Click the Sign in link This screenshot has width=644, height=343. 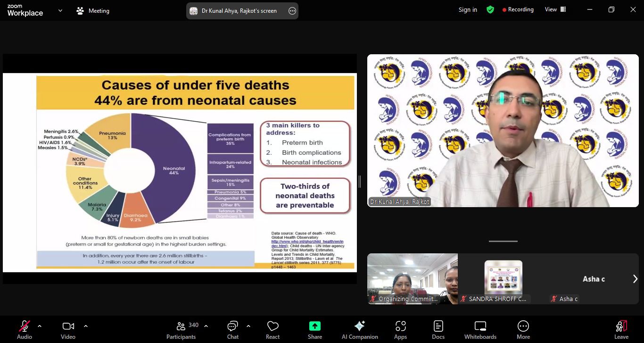pyautogui.click(x=468, y=10)
